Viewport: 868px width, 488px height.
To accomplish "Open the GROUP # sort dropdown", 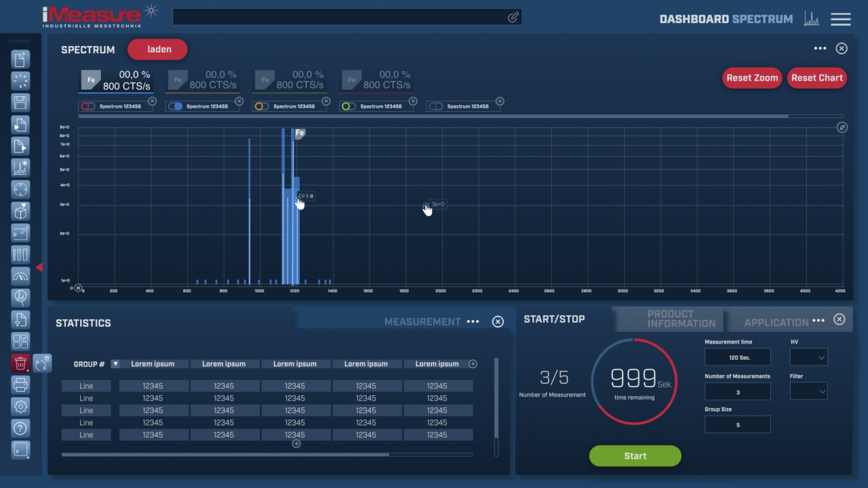I will tap(115, 364).
